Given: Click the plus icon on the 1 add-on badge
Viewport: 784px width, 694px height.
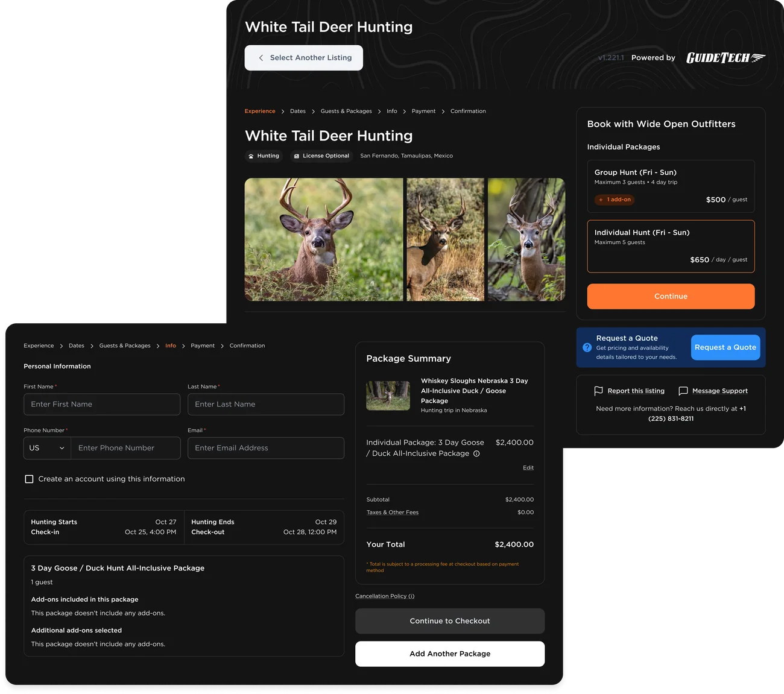Looking at the screenshot, I should [x=601, y=200].
